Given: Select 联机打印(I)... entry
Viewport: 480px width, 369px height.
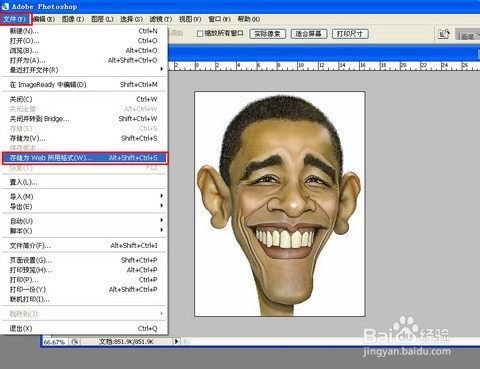Looking at the screenshot, I should (84, 299).
